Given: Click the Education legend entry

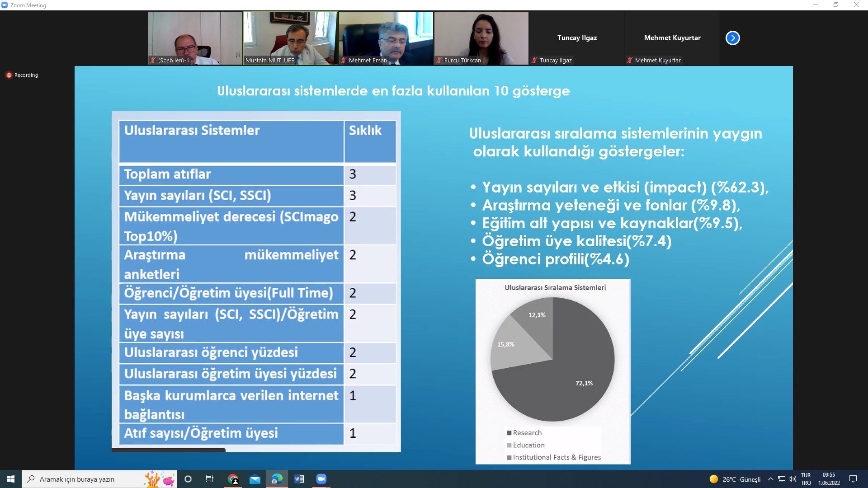Looking at the screenshot, I should (526, 445).
